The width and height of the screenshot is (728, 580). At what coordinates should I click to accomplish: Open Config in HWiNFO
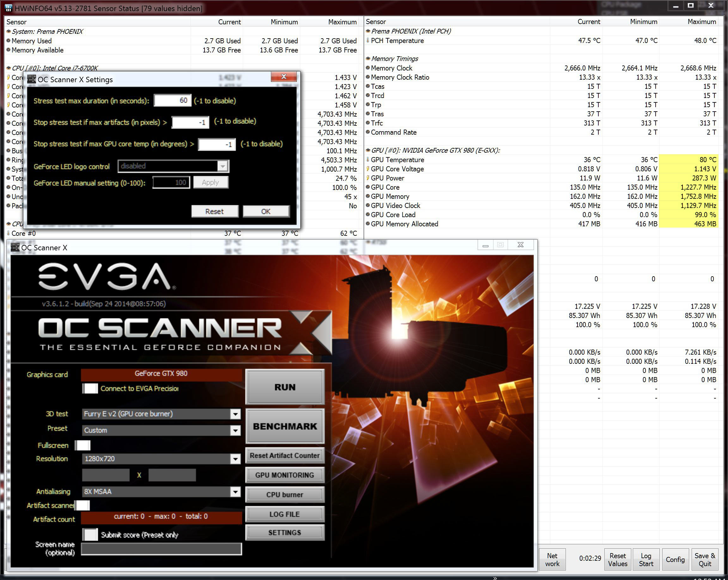(675, 559)
